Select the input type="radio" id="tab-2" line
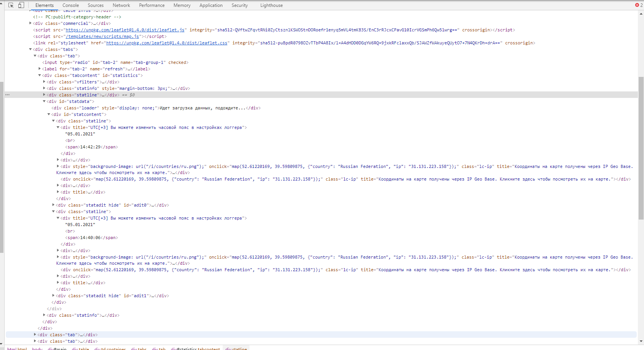This screenshot has height=350, width=644. tap(115, 62)
